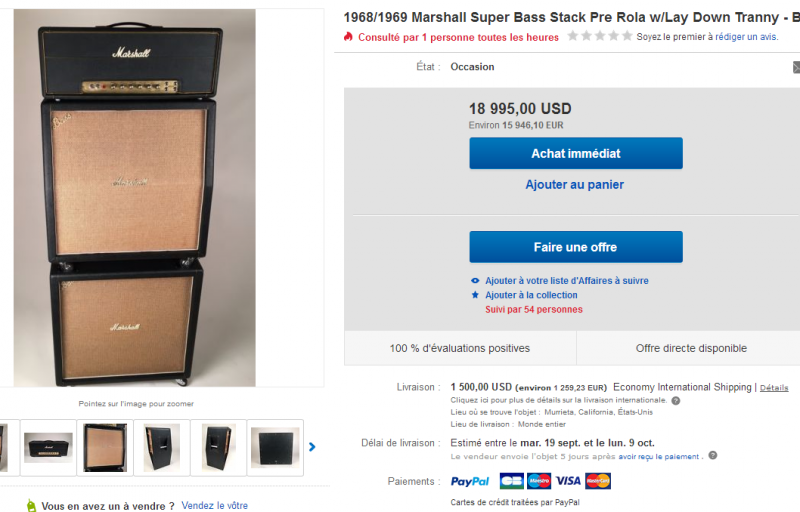The width and height of the screenshot is (800, 512).
Task: Click rédiger un avis link
Action: pos(746,37)
